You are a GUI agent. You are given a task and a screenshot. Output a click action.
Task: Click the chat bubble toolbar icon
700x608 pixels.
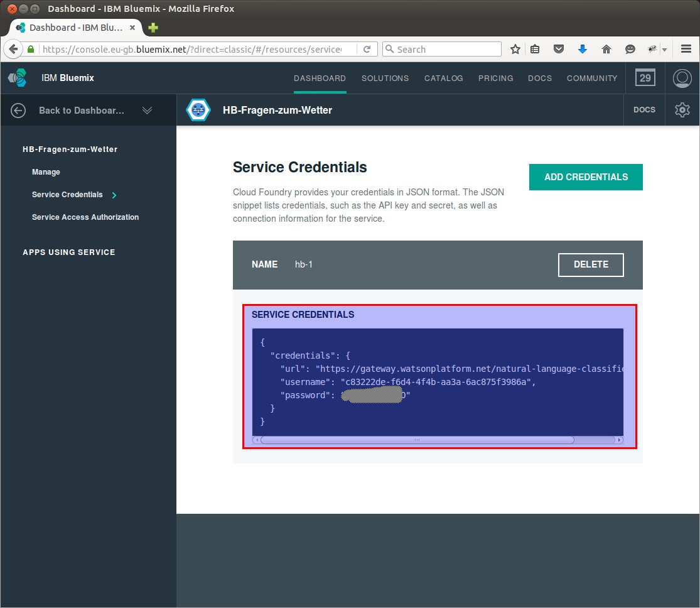[630, 49]
